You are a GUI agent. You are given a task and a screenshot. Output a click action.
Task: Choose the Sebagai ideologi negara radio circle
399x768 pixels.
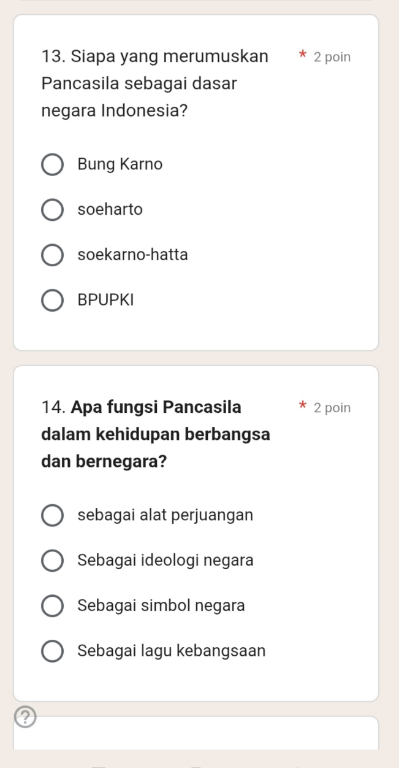point(52,560)
